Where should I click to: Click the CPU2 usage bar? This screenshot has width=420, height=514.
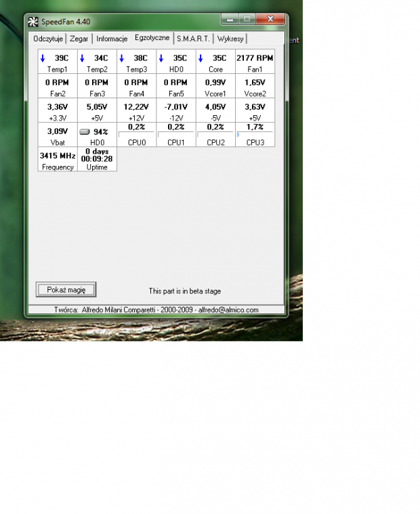coord(215,135)
